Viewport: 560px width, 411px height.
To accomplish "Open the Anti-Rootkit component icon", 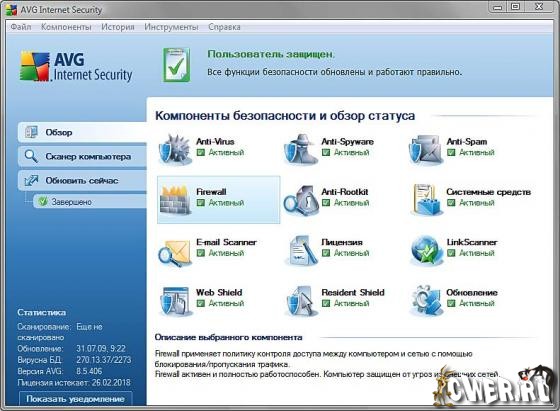I will 301,200.
